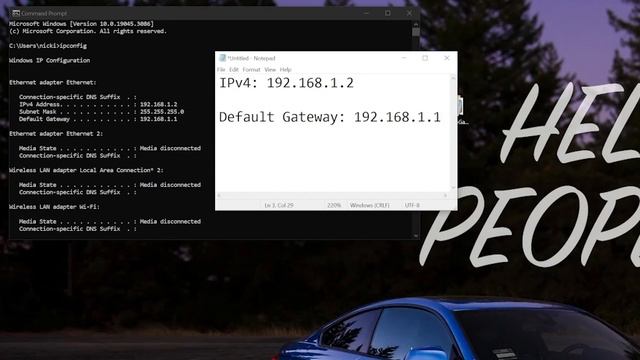
Task: Click the 'Command Prompt' window title
Action: [x=44, y=13]
